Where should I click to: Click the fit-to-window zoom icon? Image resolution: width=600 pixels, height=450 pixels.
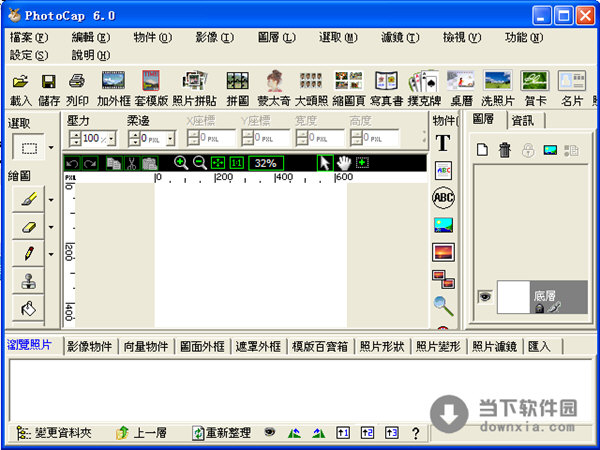tap(218, 163)
